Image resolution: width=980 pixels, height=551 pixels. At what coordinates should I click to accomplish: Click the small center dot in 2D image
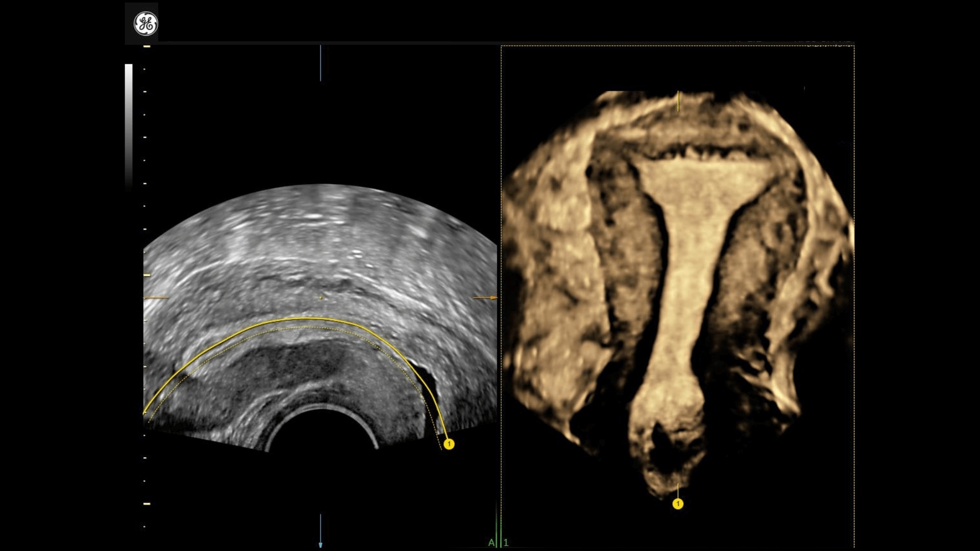pos(321,297)
